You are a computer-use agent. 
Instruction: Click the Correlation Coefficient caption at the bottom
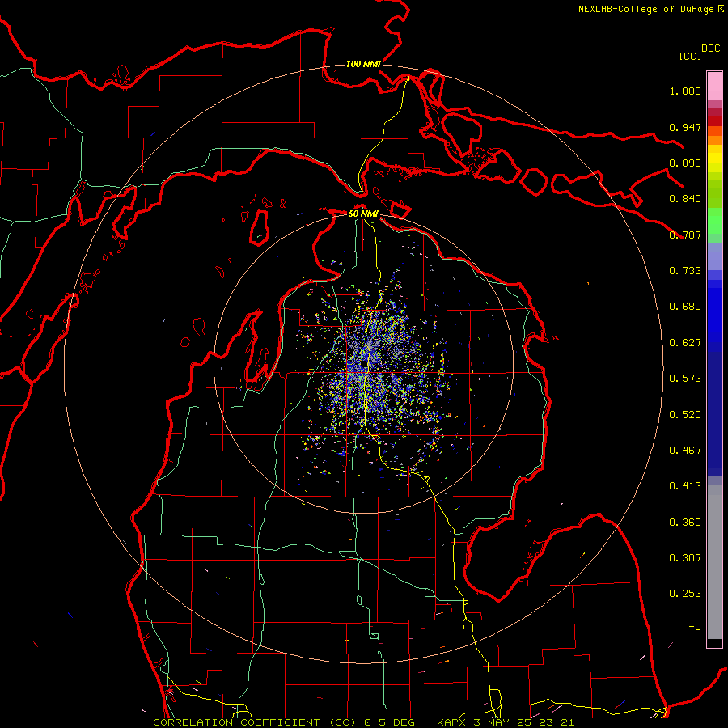tap(363, 722)
